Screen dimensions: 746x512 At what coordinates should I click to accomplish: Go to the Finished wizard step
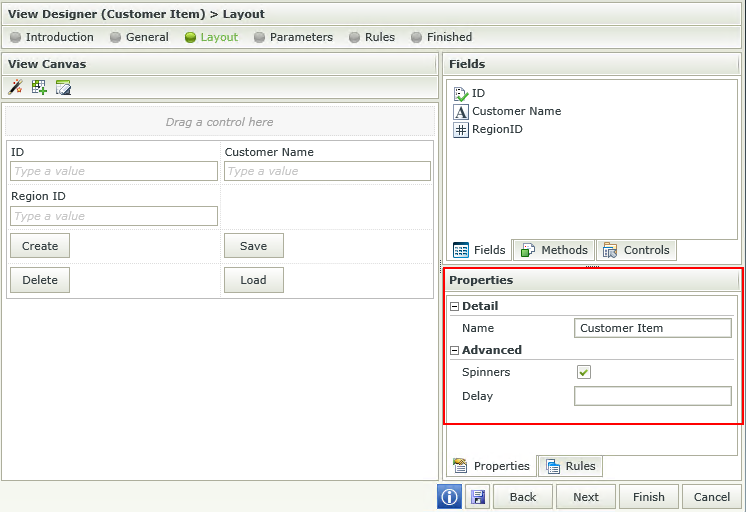[442, 37]
